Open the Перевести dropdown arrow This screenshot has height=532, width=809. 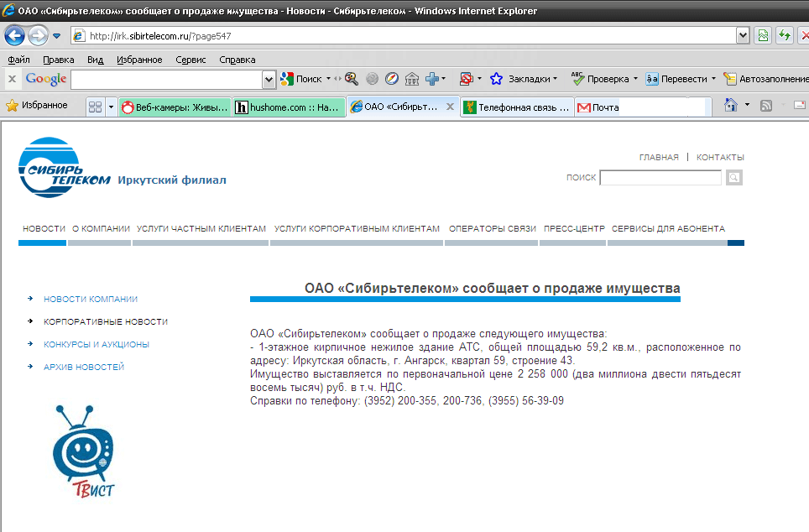click(713, 79)
